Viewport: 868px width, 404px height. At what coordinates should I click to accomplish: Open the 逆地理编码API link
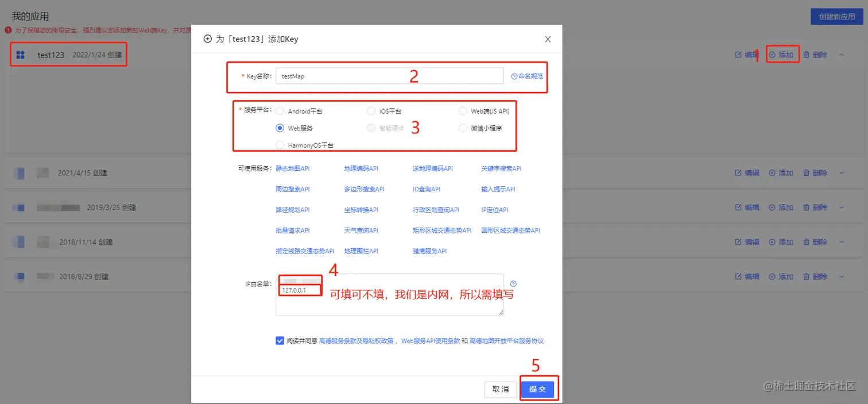(x=433, y=168)
